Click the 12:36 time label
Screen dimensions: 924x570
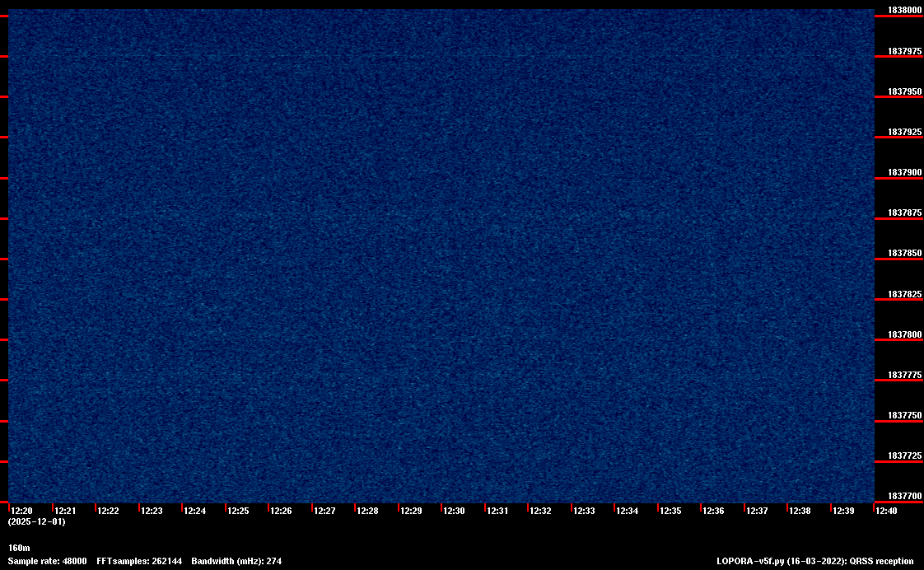pyautogui.click(x=713, y=511)
